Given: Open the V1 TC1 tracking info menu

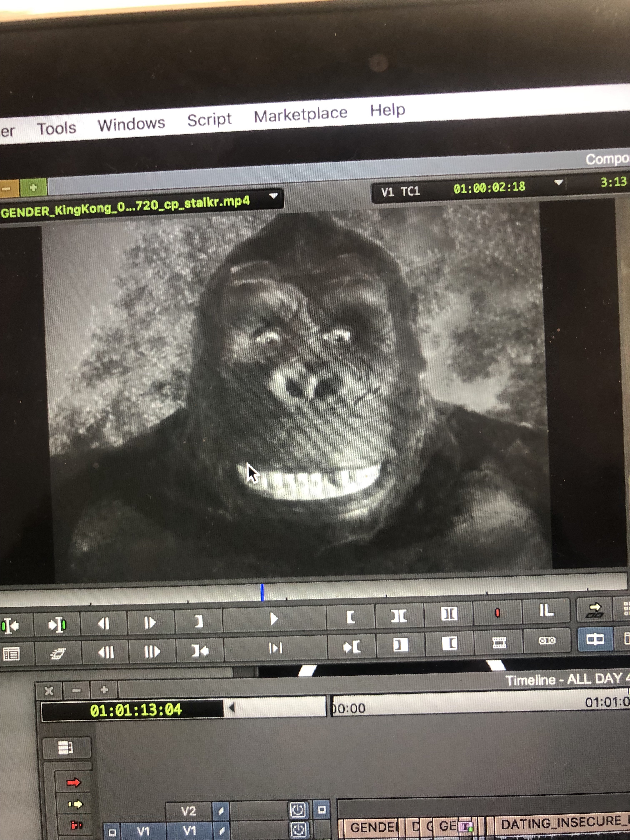Looking at the screenshot, I should [401, 191].
